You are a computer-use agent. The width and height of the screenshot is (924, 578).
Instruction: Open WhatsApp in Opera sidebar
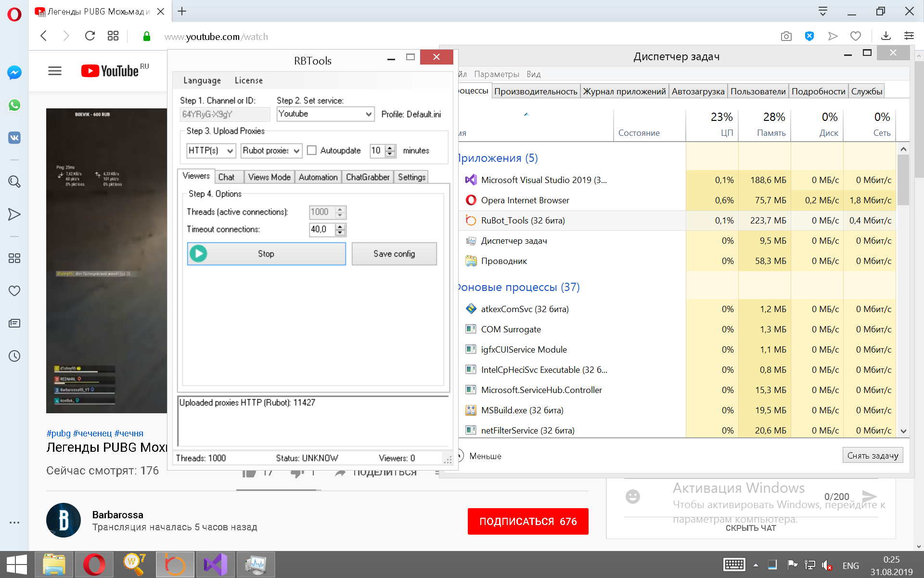[14, 105]
